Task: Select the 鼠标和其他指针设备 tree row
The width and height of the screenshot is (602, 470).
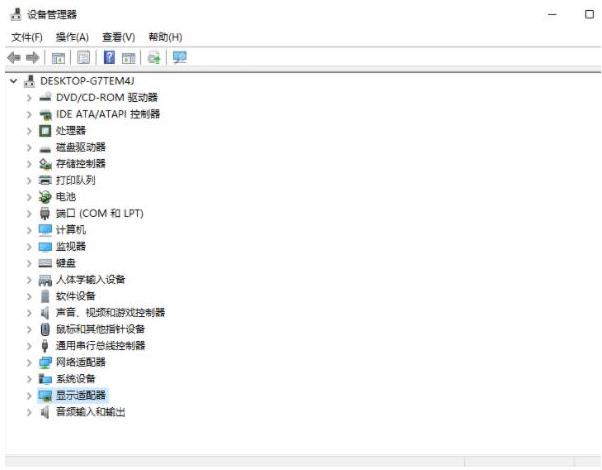Action: (x=100, y=329)
